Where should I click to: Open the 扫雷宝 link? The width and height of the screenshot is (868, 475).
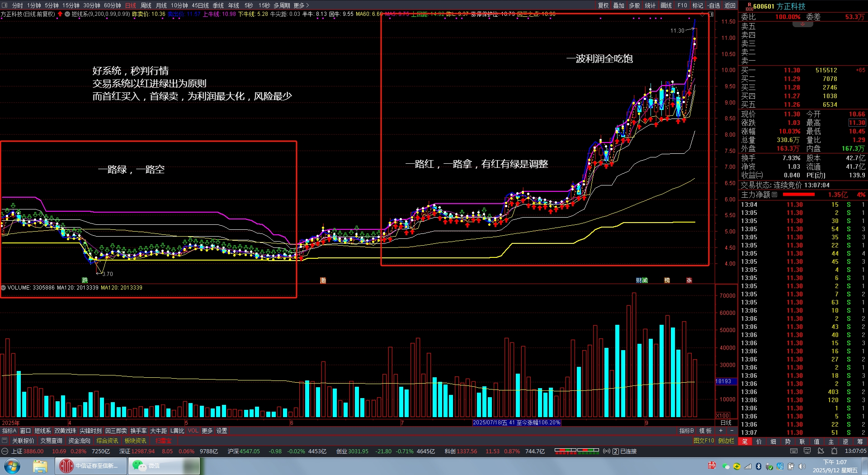(x=163, y=441)
